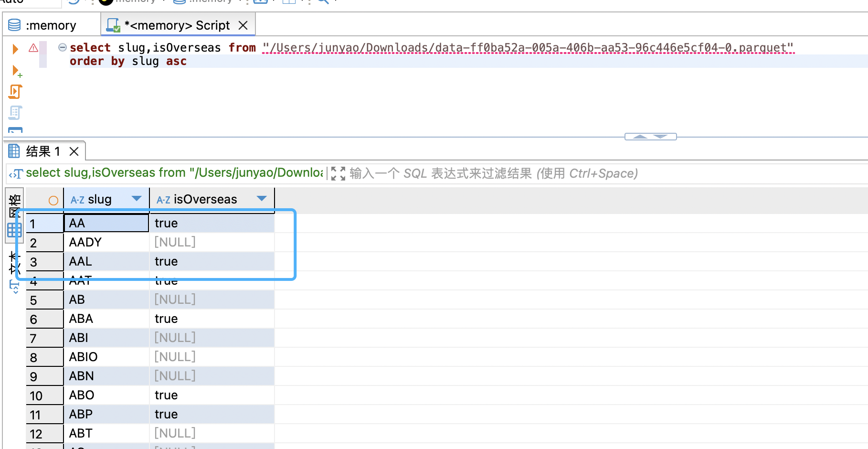Run the SQL script icon

point(15,92)
